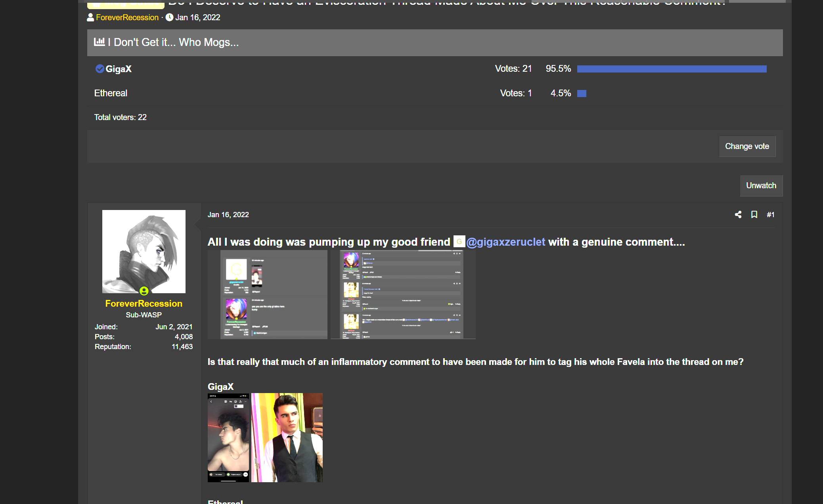
Task: Click the GigaX poll option label
Action: (x=119, y=69)
